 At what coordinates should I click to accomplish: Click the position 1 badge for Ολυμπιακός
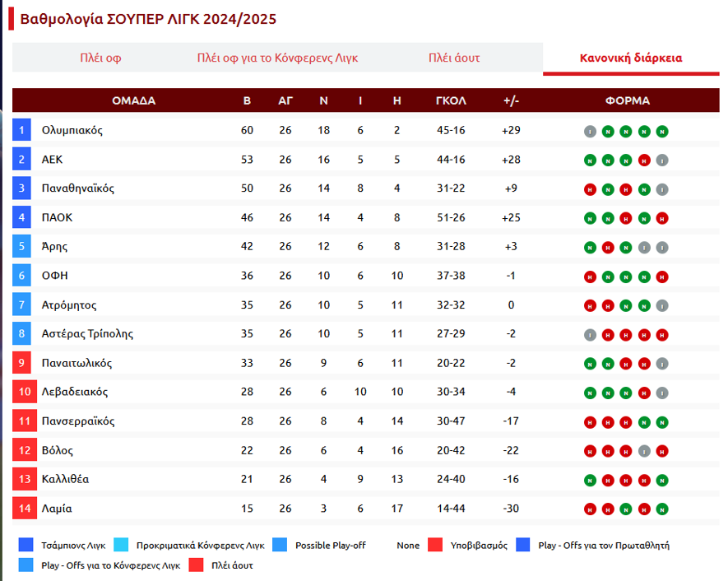pos(21,130)
